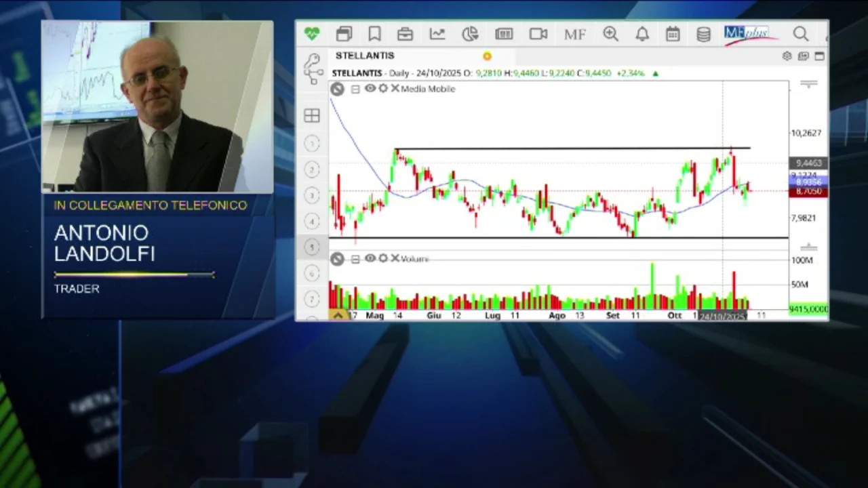Click the database icon
This screenshot has height=488, width=868.
[703, 34]
